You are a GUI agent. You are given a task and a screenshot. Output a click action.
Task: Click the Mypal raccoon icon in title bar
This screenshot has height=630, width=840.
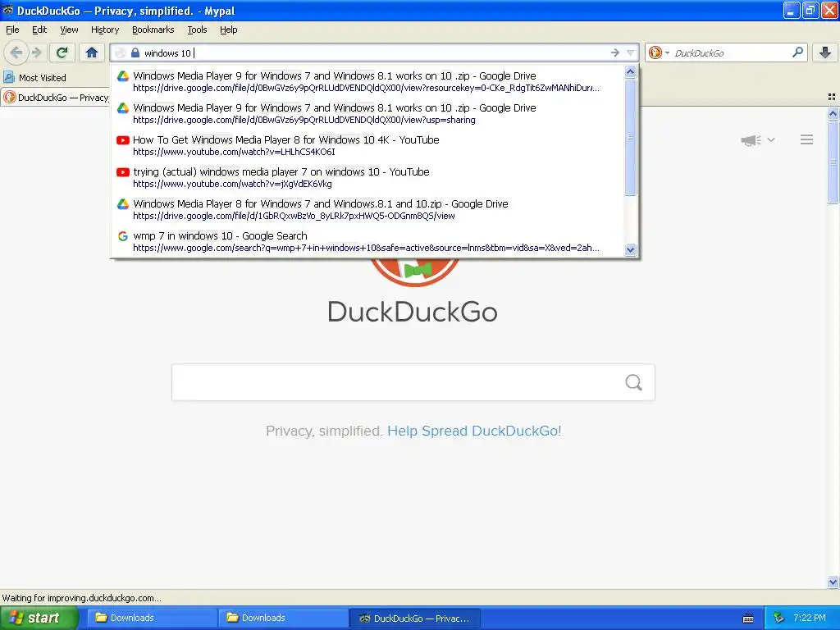point(8,10)
